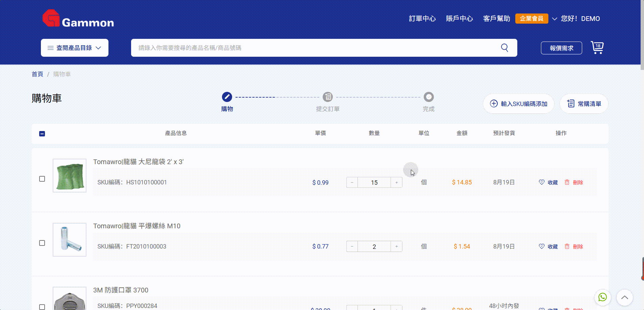The height and width of the screenshot is (310, 644).
Task: Expand the 查閱產品目錄 catalog dropdown
Action: 75,48
